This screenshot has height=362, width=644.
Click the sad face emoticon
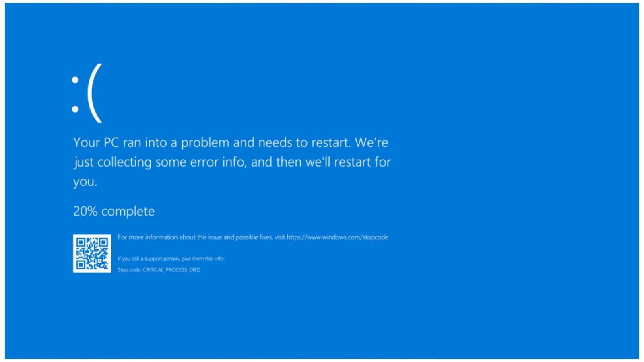(87, 93)
